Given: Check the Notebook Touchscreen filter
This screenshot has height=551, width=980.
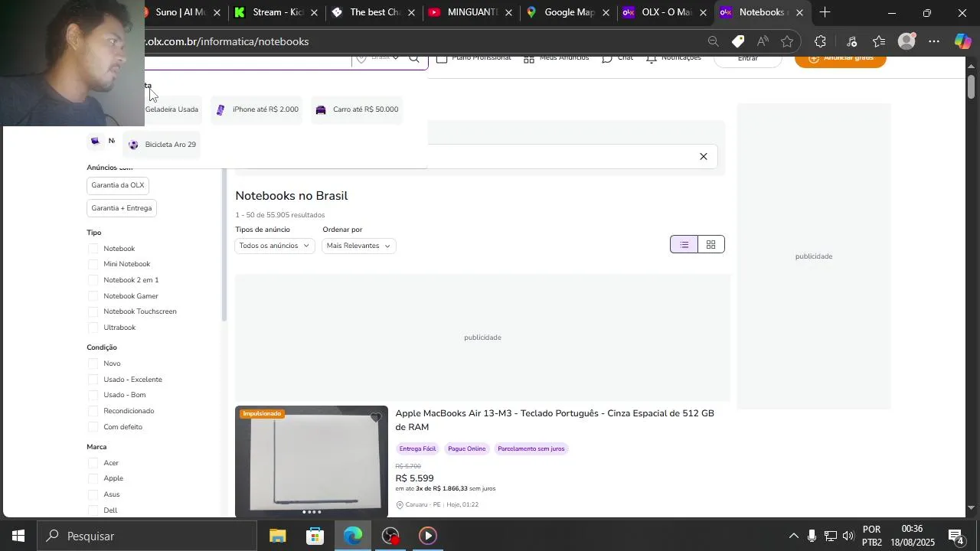Looking at the screenshot, I should [93, 311].
